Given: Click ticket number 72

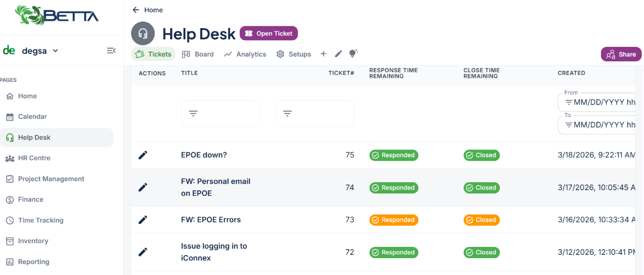Looking at the screenshot, I should point(350,252).
